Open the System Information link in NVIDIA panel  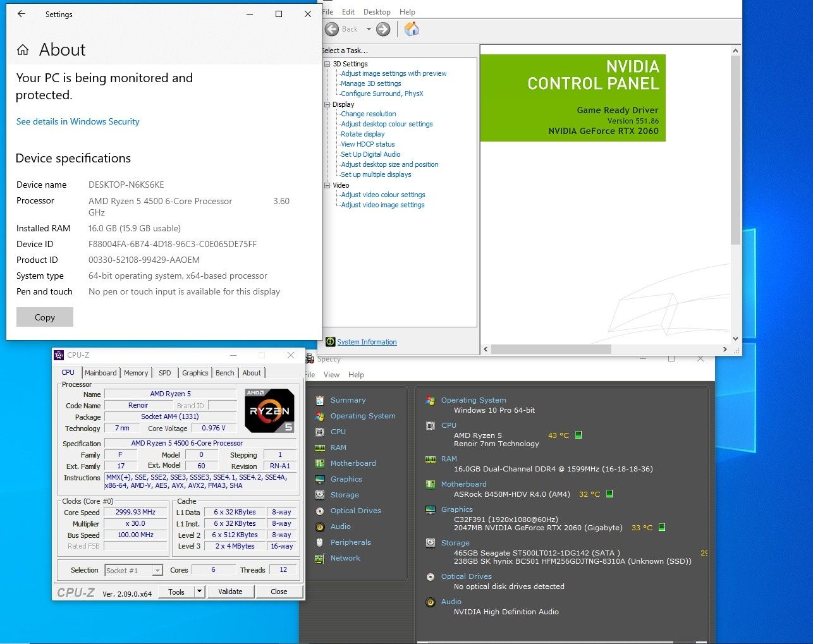point(367,342)
